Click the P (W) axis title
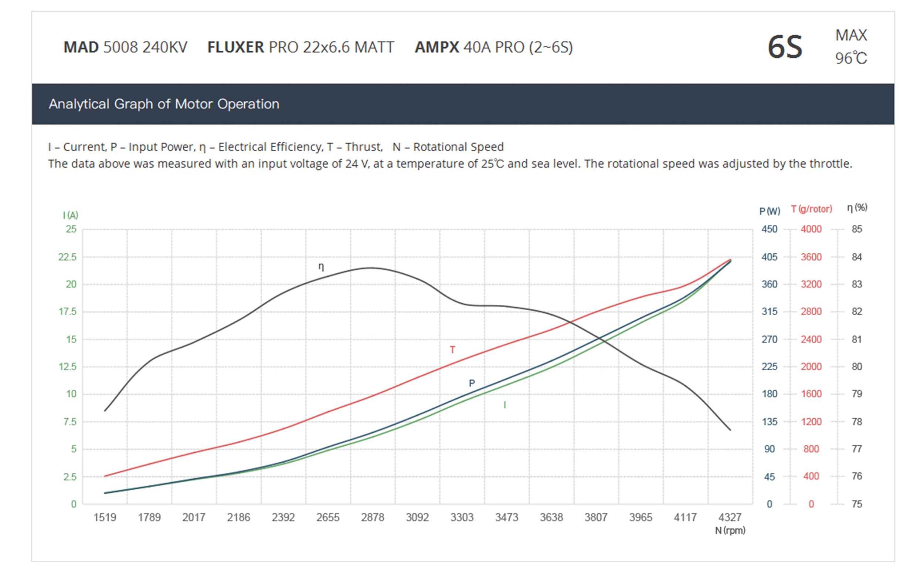This screenshot has height=567, width=924. point(770,211)
